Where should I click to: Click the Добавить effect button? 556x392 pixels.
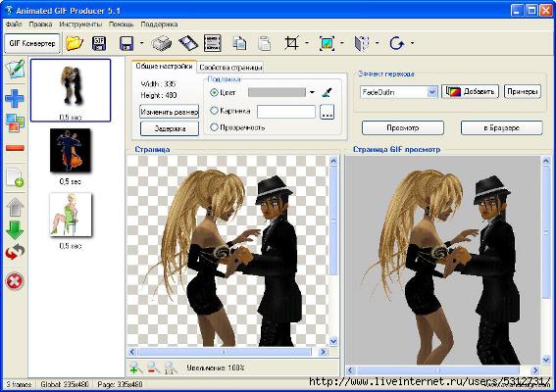tap(470, 92)
